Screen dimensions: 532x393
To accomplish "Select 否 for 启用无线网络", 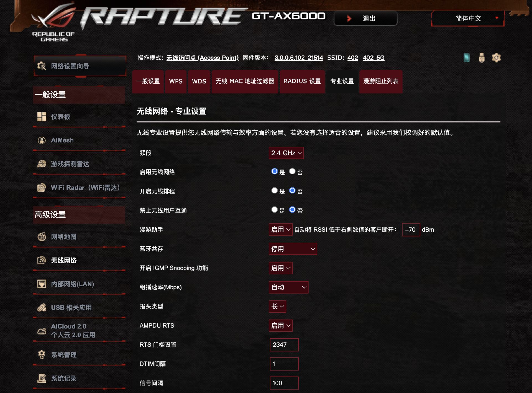I will click(292, 171).
